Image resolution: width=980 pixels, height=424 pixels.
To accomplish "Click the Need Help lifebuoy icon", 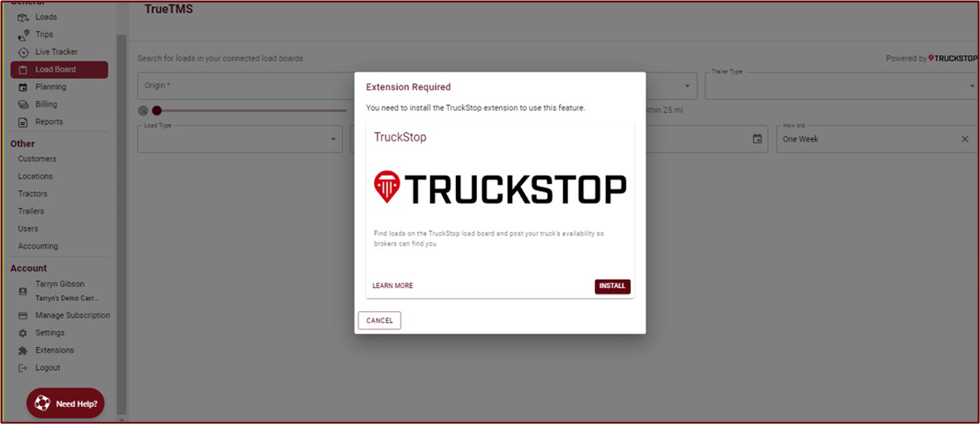I will pyautogui.click(x=42, y=403).
